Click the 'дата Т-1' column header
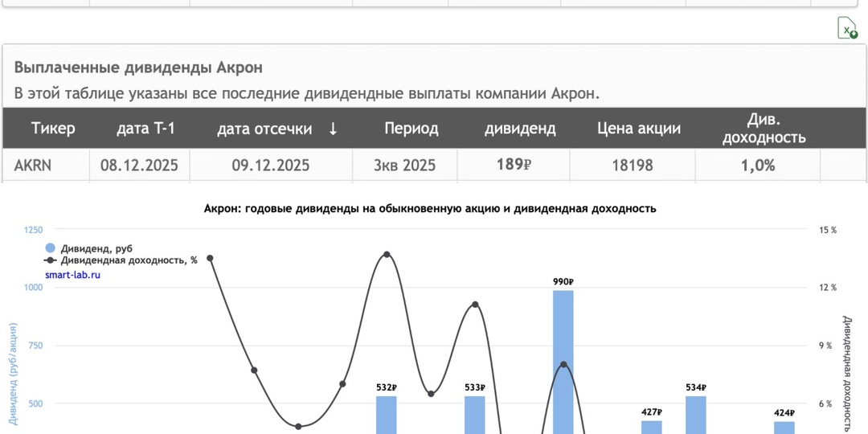 pos(145,129)
